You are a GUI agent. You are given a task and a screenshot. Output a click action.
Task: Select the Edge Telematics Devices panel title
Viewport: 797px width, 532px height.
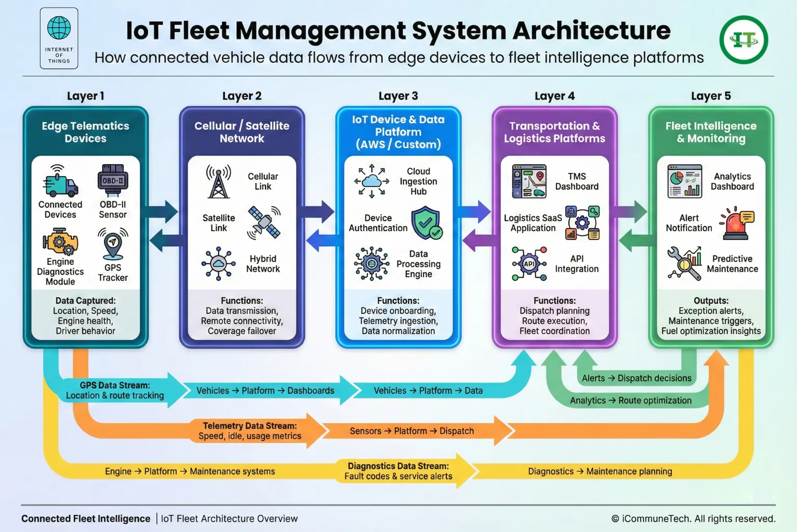pos(86,132)
